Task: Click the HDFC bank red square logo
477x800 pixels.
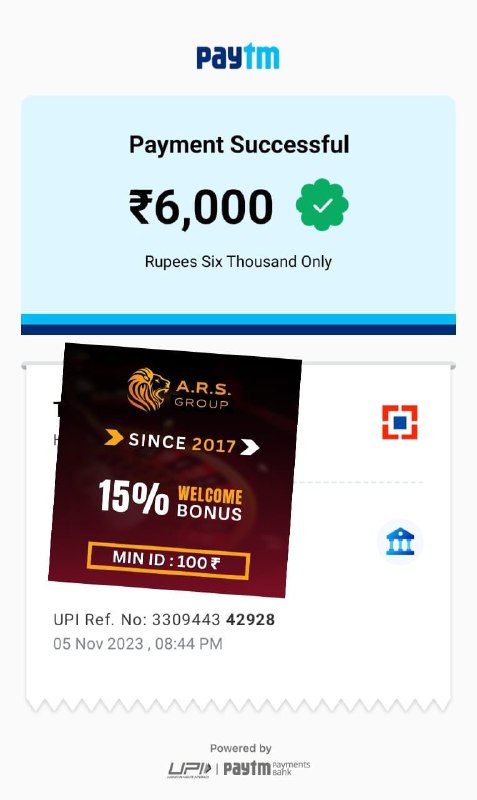Action: pyautogui.click(x=400, y=422)
